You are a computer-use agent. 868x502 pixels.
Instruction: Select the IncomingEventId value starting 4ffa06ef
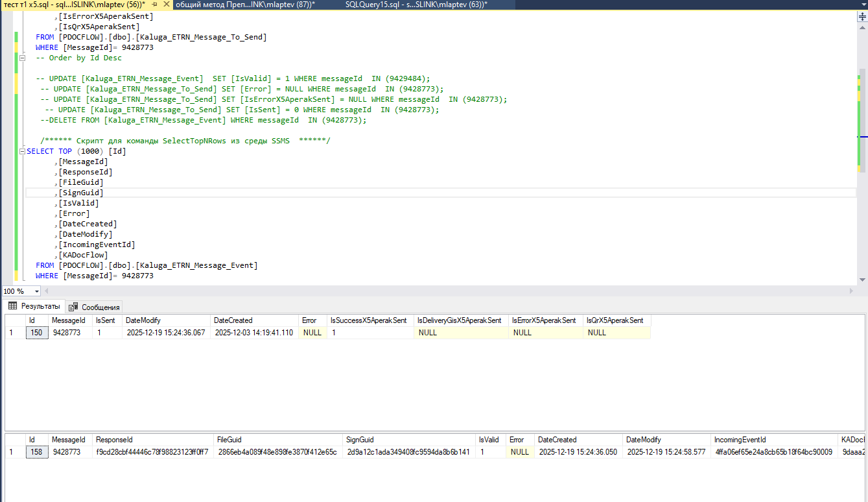[x=775, y=452]
